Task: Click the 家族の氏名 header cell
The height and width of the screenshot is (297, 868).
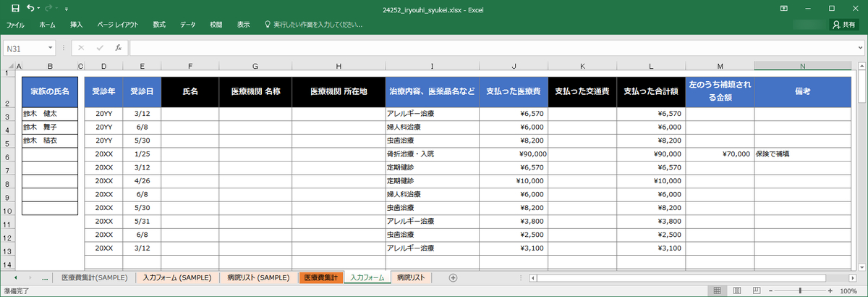Action: 50,92
